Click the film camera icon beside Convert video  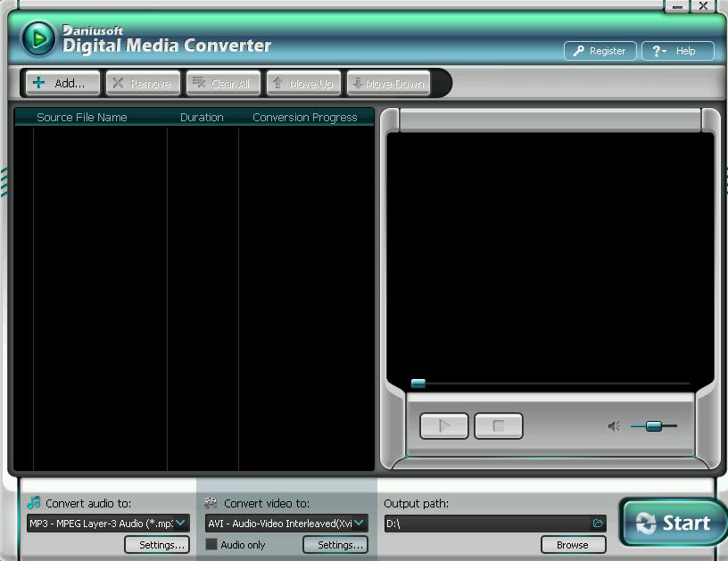[211, 502]
